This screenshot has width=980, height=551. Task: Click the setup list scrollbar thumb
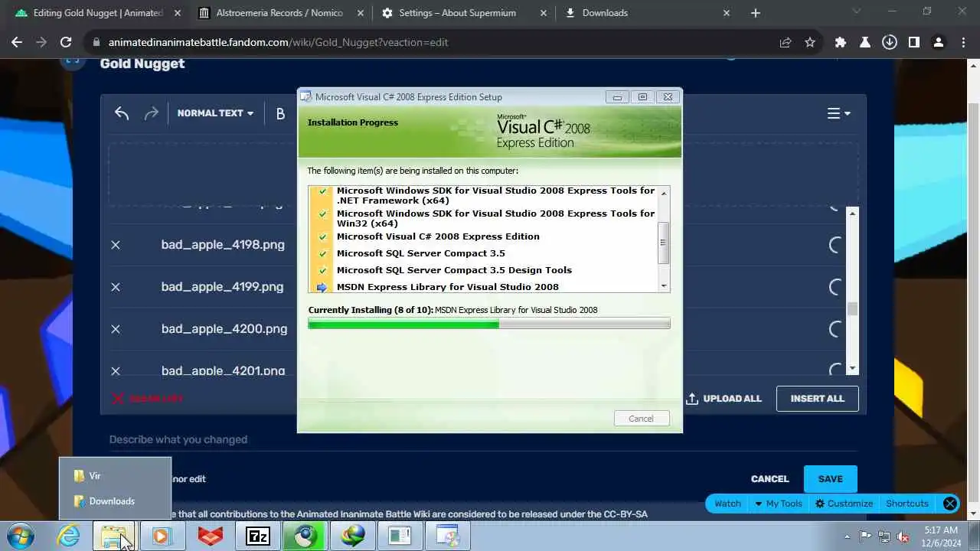664,243
